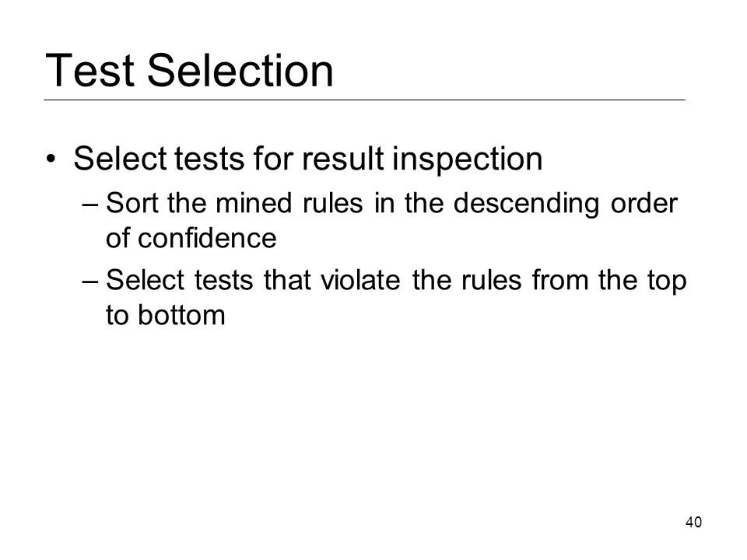The image size is (747, 560).
Task: Click the main bullet dot before "Select tests"
Action: [51, 159]
